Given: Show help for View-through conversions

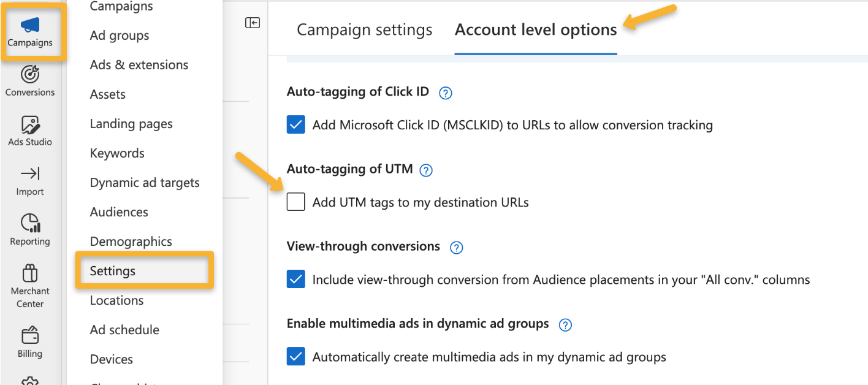Looking at the screenshot, I should coord(456,248).
